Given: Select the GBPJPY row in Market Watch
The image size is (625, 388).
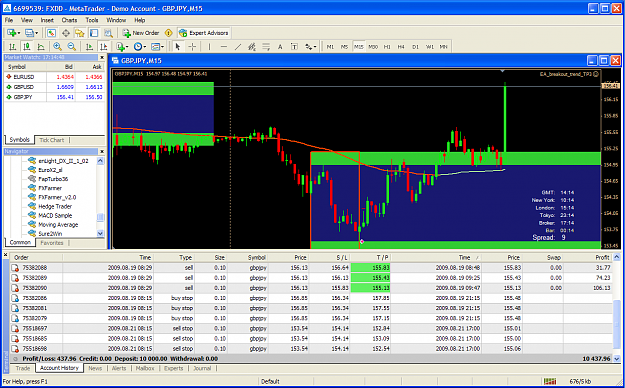Looking at the screenshot, I should click(55, 97).
